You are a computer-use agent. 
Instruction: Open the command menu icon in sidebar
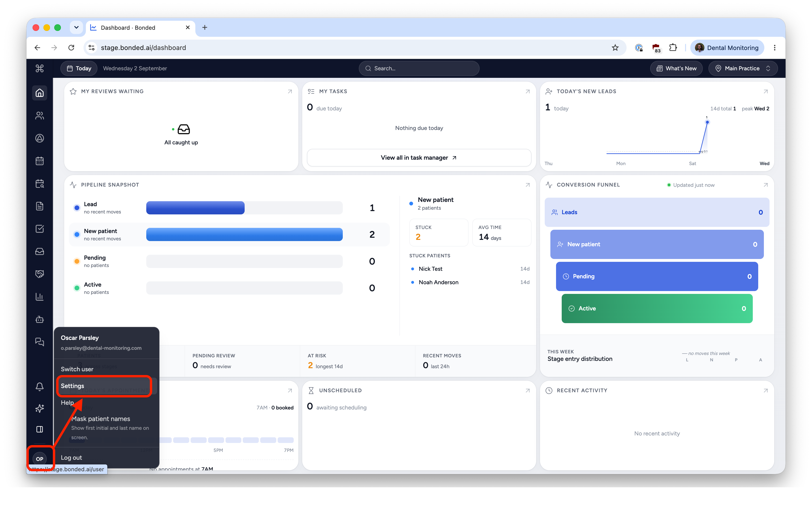point(40,69)
